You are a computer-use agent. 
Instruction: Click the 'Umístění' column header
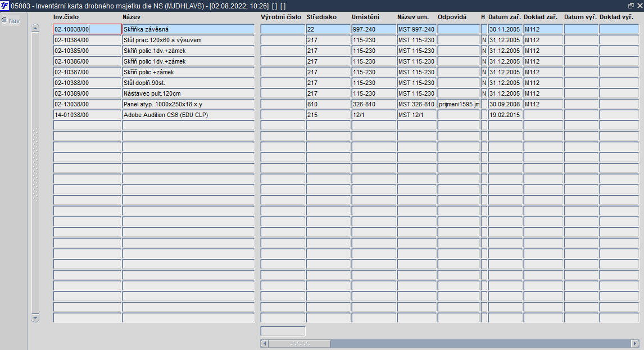[365, 17]
